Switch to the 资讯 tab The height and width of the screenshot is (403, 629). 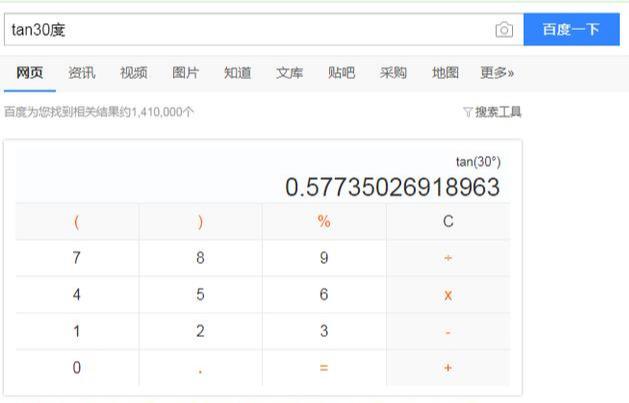[x=82, y=73]
